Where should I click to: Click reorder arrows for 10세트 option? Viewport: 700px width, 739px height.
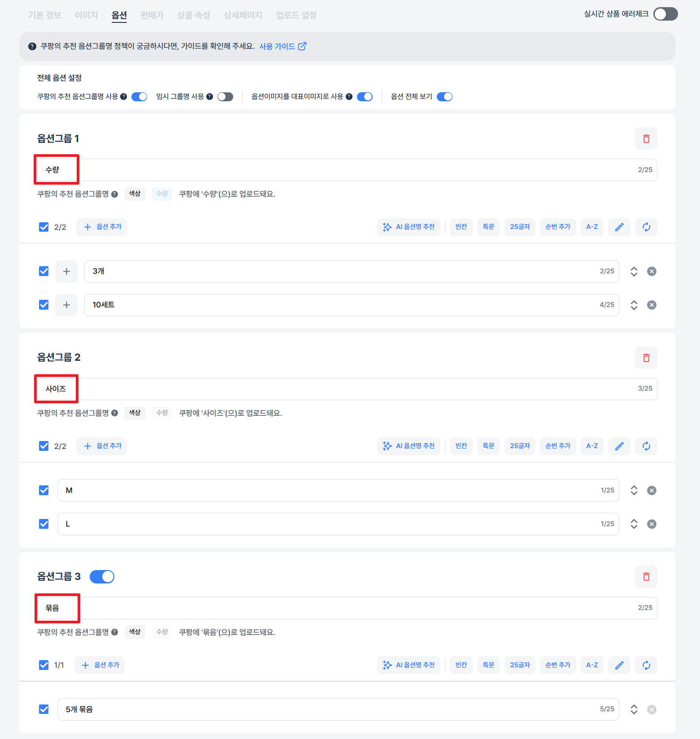(634, 305)
